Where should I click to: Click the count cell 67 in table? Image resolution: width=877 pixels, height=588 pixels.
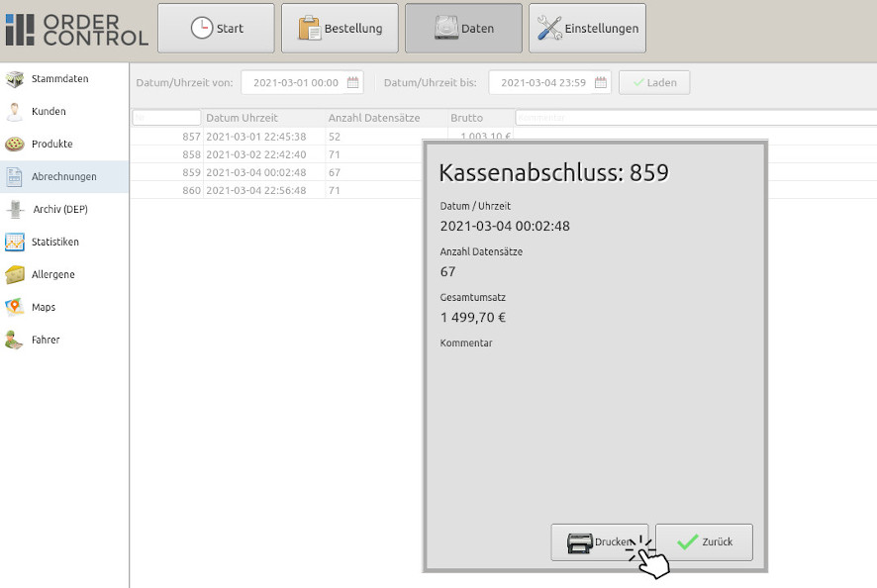pos(335,172)
